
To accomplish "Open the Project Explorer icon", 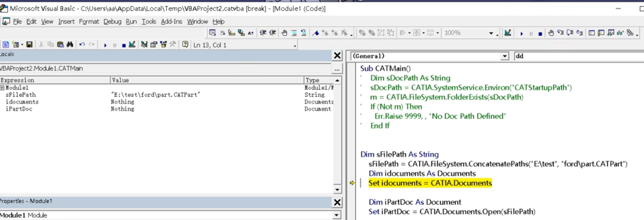I will pyautogui.click(x=144, y=45).
